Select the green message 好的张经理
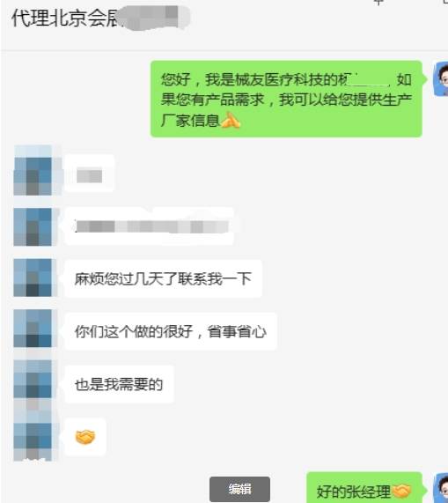448x503 pixels. pos(364,489)
